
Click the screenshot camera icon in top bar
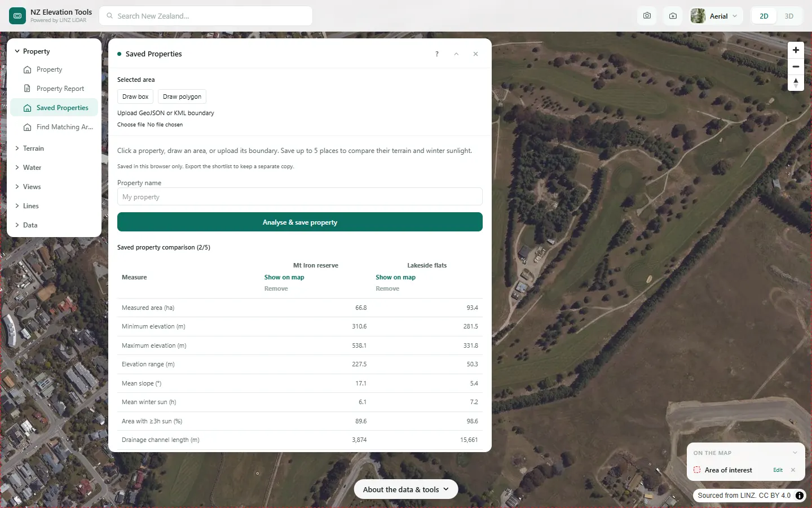(647, 16)
